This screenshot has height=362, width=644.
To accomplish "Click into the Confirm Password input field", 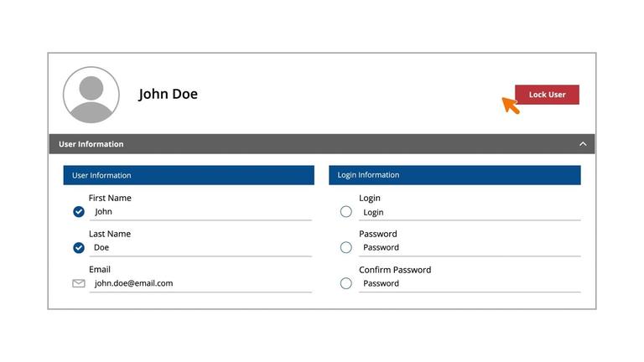I will pos(470,284).
